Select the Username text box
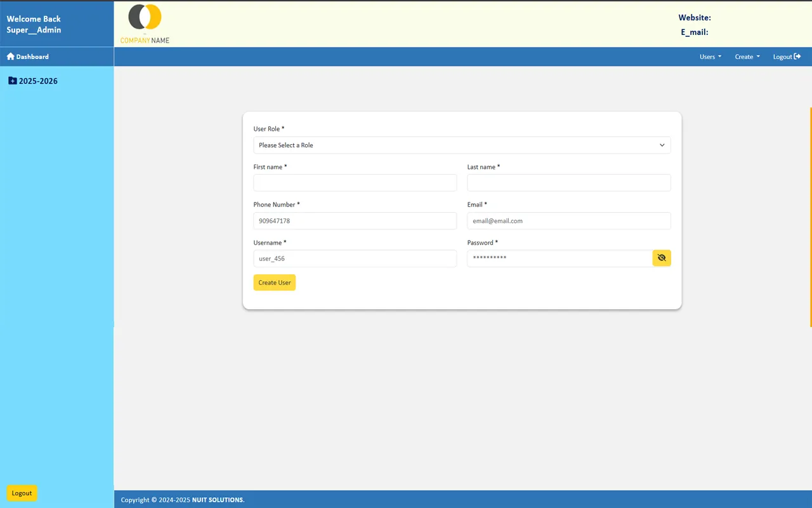The image size is (812, 508). tap(355, 258)
